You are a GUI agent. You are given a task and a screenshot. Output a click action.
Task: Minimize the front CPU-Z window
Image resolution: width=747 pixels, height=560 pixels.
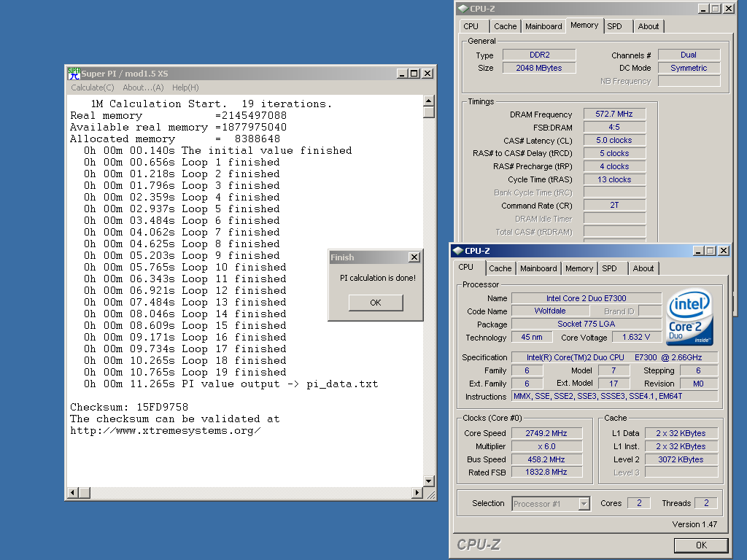pyautogui.click(x=698, y=251)
